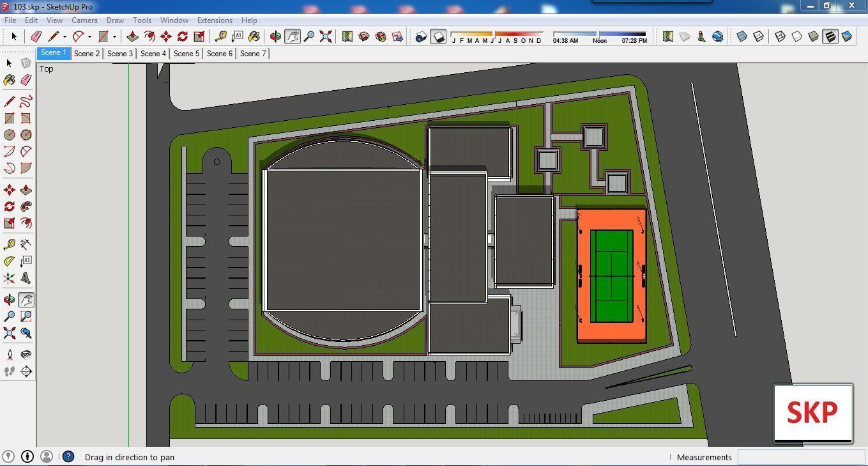Activate the Look Around eye tool
The height and width of the screenshot is (466, 868).
26,355
